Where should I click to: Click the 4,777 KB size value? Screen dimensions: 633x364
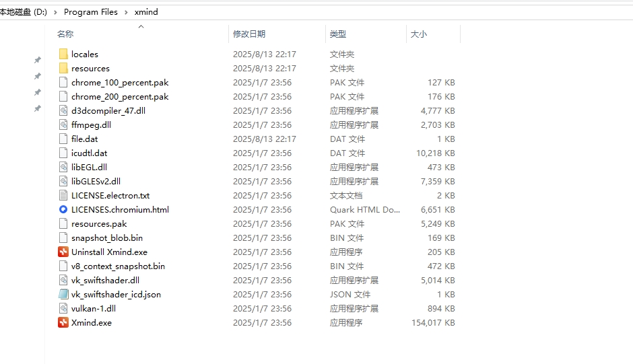point(438,110)
